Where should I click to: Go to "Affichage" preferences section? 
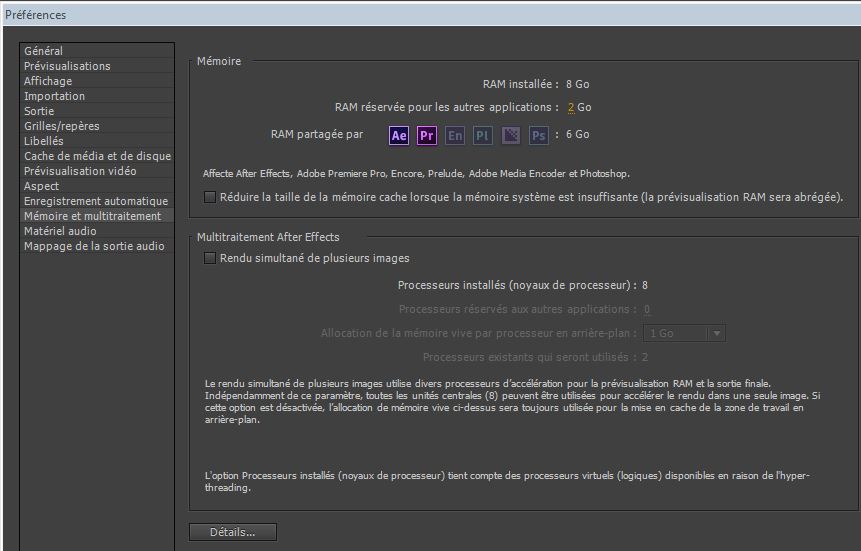(x=48, y=81)
